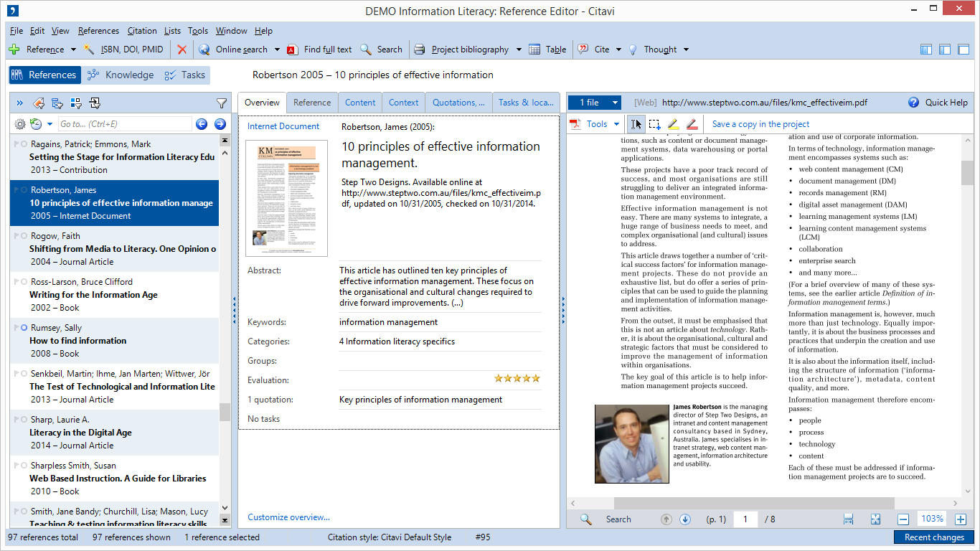Click the 'Customize overview...' link
The height and width of the screenshot is (551, 980).
288,517
